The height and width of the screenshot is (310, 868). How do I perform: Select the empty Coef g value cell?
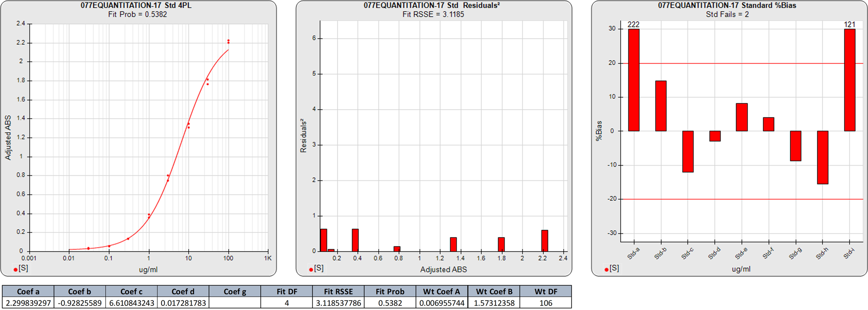[235, 303]
